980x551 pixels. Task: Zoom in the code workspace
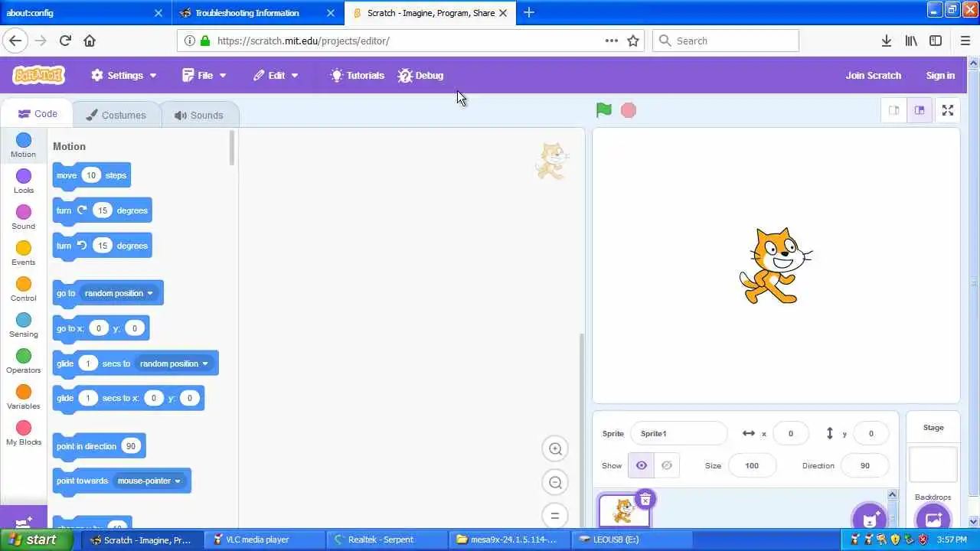[x=555, y=449]
